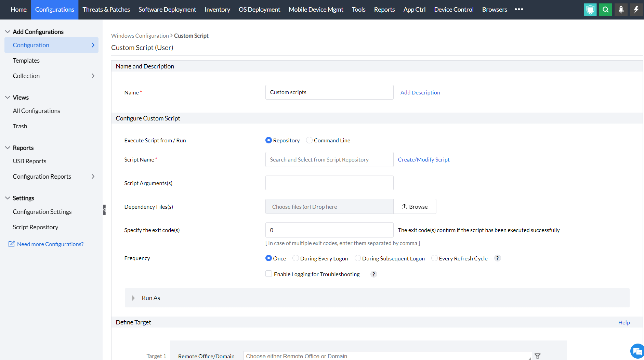Click the shield security icon in header
The image size is (644, 360).
tap(590, 10)
